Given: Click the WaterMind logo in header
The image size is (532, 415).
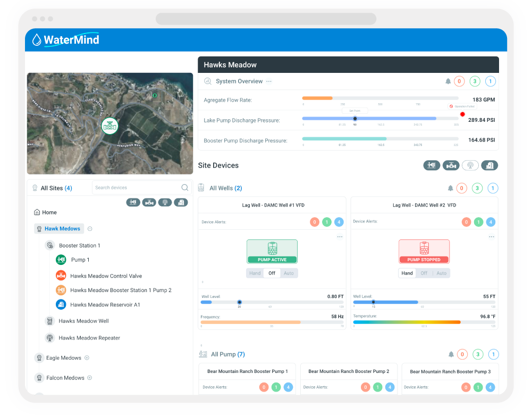Looking at the screenshot, I should [x=66, y=40].
